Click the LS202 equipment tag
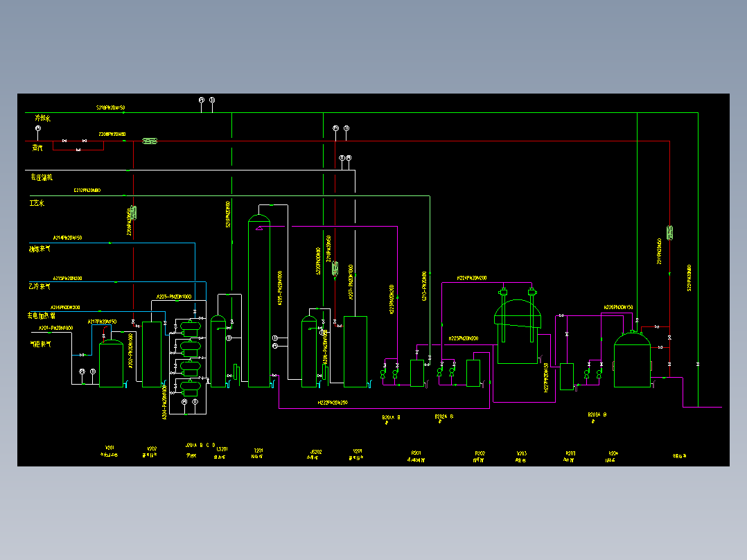 click(316, 452)
